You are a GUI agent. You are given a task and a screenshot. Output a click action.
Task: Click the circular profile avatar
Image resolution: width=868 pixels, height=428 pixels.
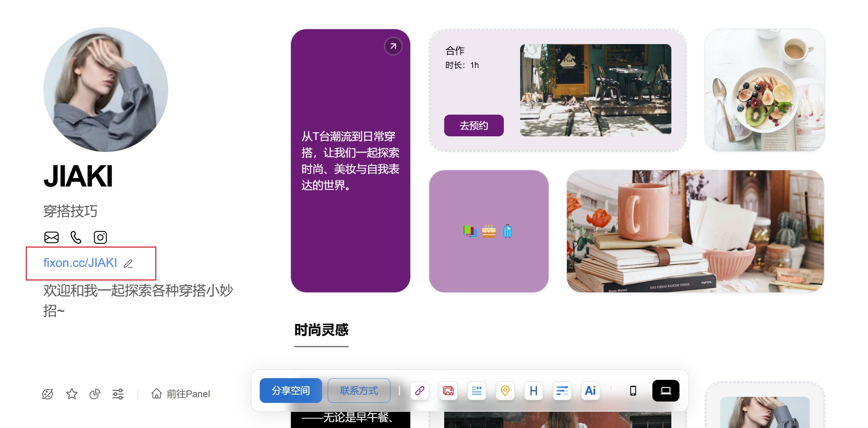point(106,90)
